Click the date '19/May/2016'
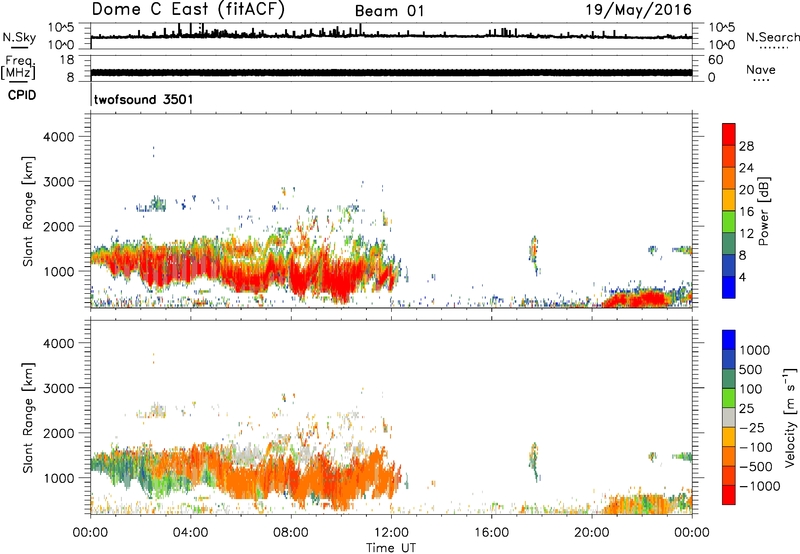This screenshot has height=554, width=800. (x=638, y=10)
